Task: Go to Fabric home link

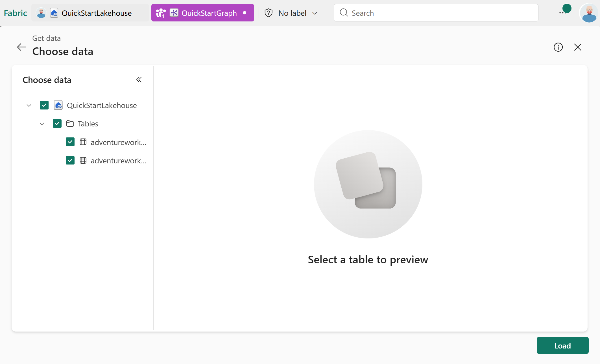Action: [15, 13]
